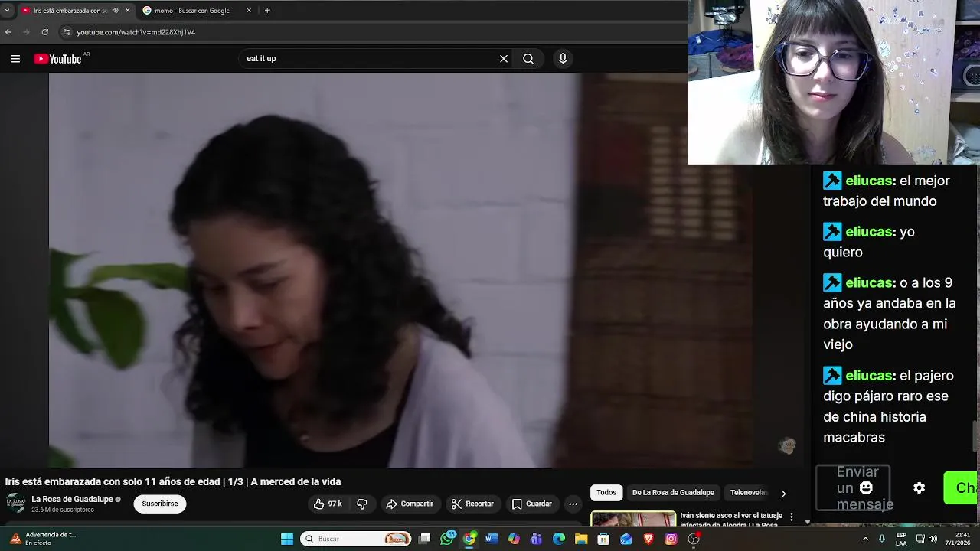Select De La Rosa de Guadalupe chip
980x551 pixels.
(673, 493)
